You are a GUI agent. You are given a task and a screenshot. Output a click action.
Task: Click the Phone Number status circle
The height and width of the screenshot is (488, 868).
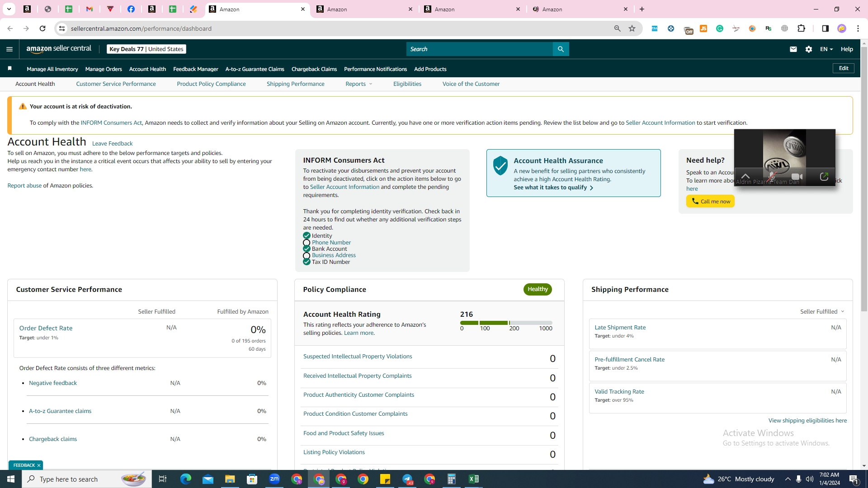pos(307,243)
